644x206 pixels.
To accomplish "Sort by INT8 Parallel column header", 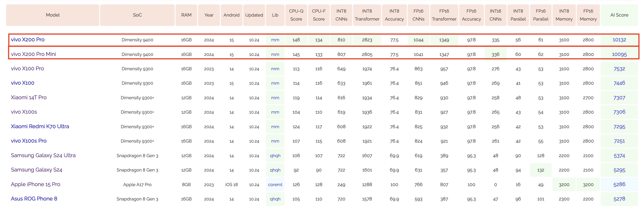I will point(518,15).
